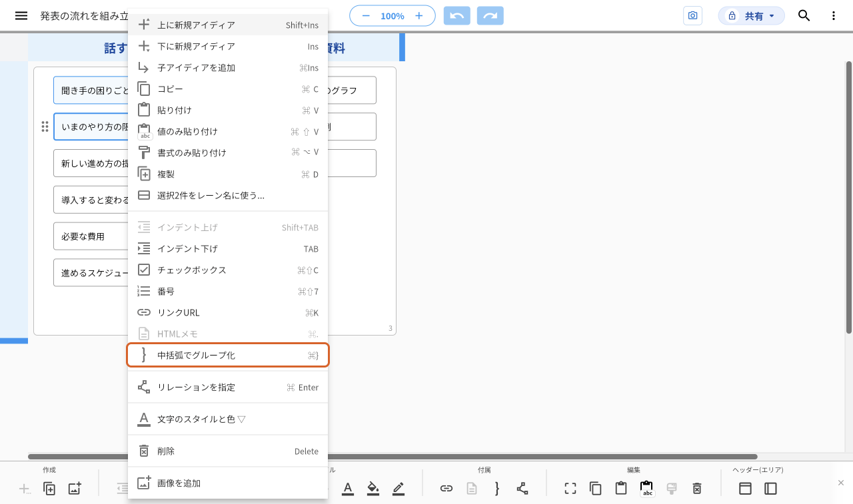Expand 文字のスタイルと色 submenu
Viewport: 853px width, 504px height.
tap(228, 419)
